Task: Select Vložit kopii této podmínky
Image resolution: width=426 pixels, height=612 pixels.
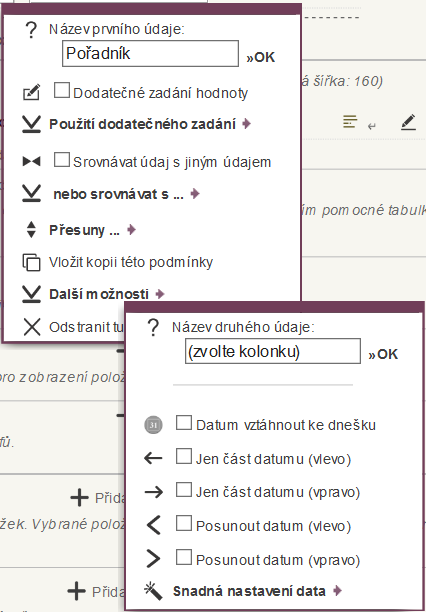Action: pos(131,262)
